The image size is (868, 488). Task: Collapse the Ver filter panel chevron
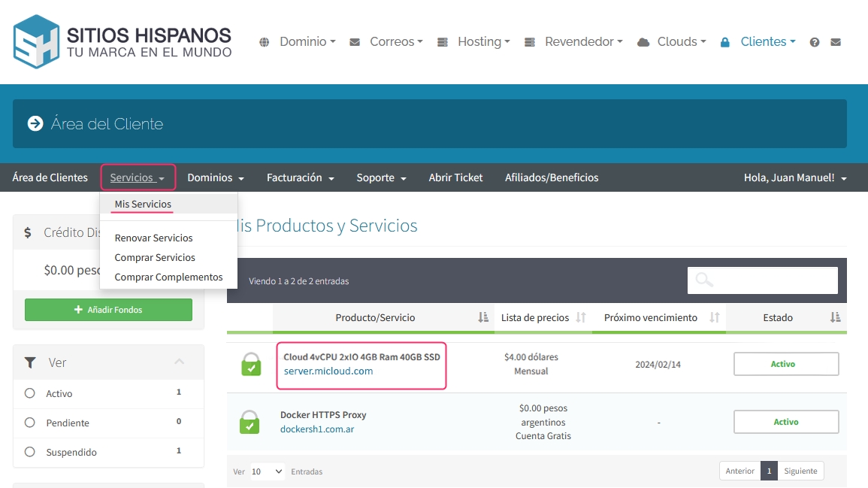pos(180,362)
